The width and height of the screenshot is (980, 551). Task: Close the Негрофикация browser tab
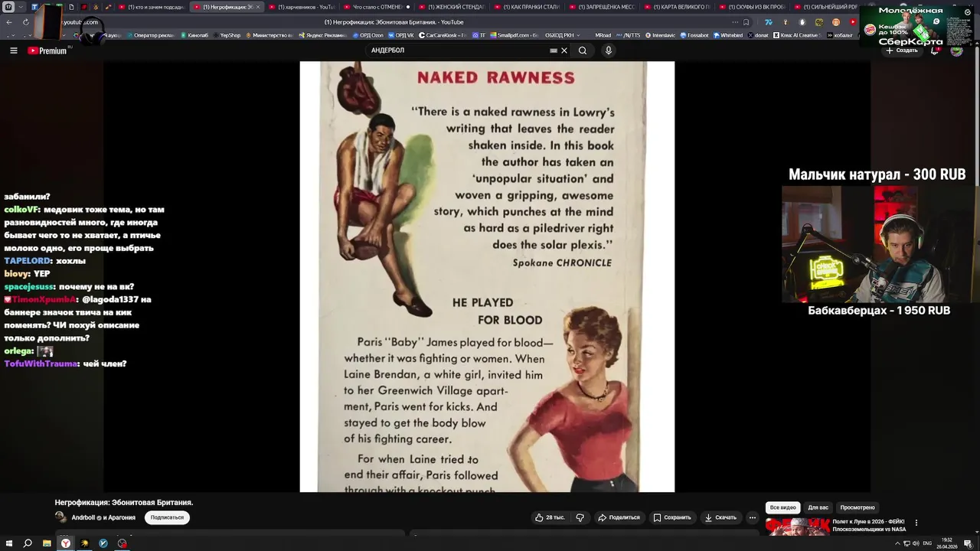(258, 7)
